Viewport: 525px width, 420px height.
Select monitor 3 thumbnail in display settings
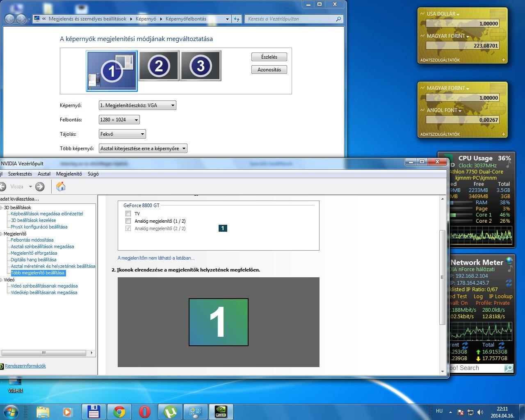pyautogui.click(x=201, y=66)
